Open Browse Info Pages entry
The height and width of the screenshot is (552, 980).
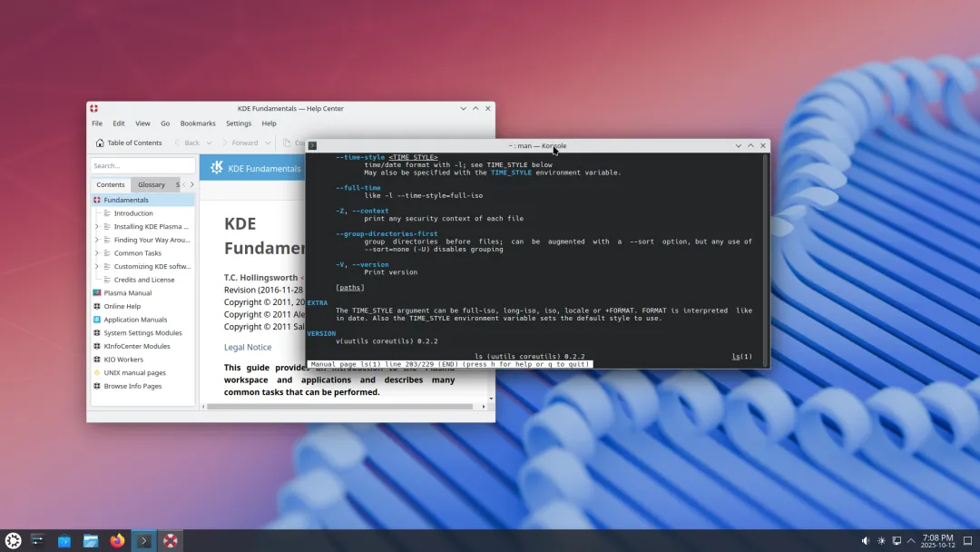coord(132,386)
